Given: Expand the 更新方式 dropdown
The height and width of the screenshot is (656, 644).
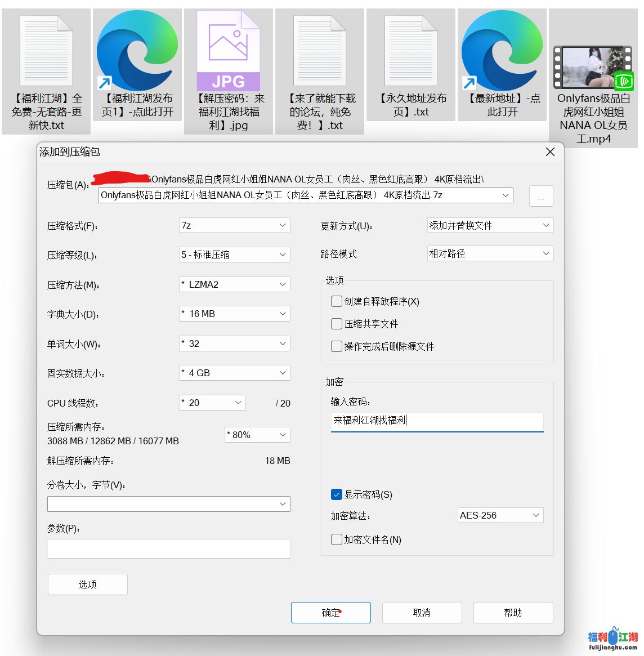Looking at the screenshot, I should tap(490, 225).
